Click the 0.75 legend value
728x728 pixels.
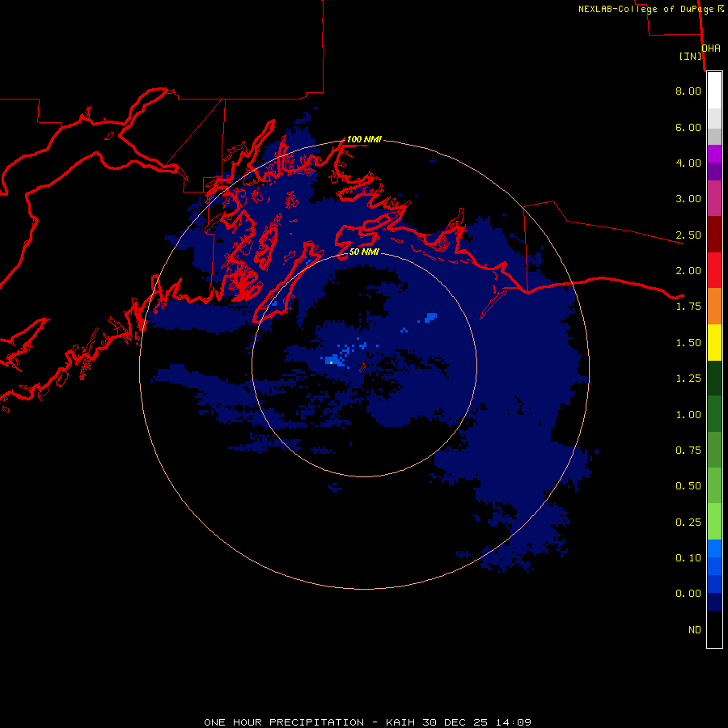tap(688, 451)
